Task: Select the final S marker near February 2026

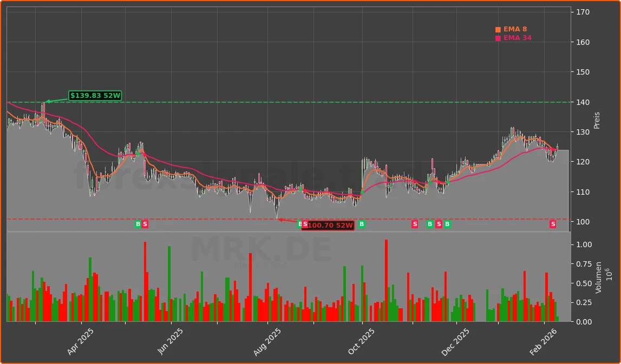Action: [552, 223]
